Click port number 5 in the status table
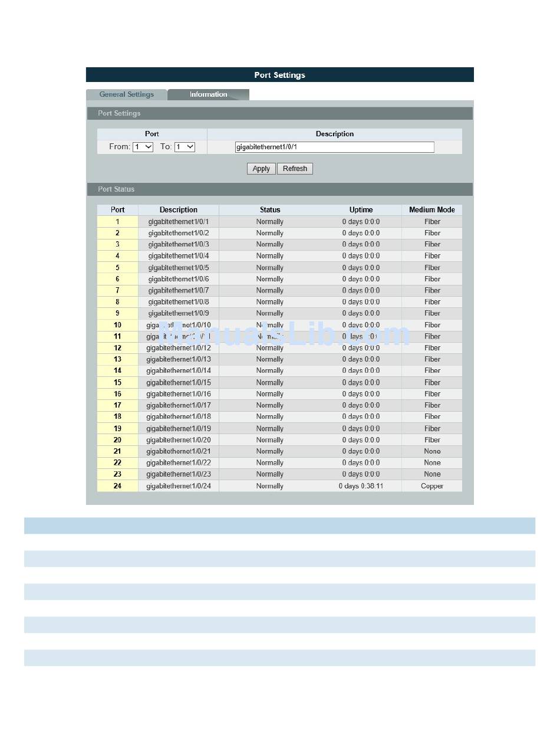Viewport: 560px width, 732px height. click(x=118, y=268)
